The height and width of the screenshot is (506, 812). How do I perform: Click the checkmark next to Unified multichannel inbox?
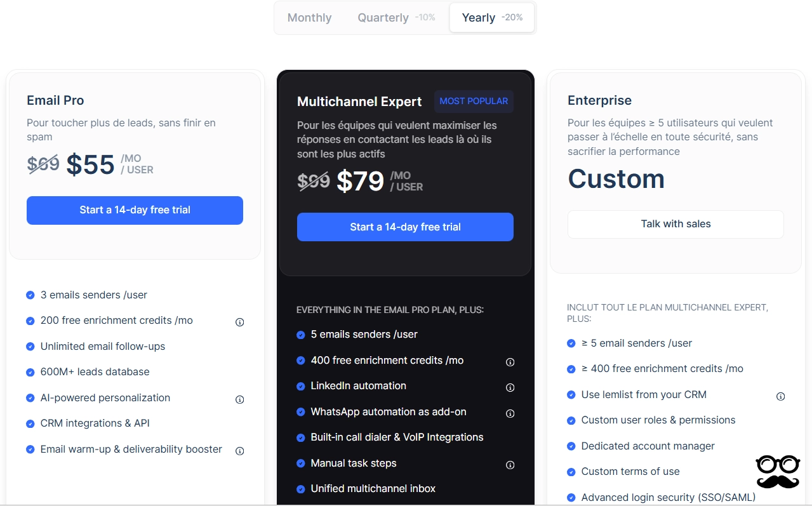[x=300, y=489]
